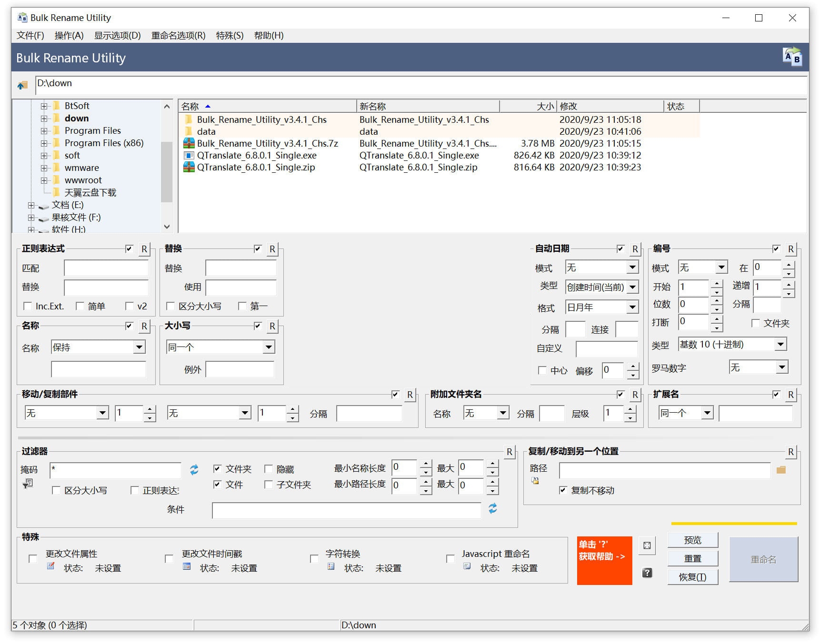Click the browse folder icon for copy path

781,470
